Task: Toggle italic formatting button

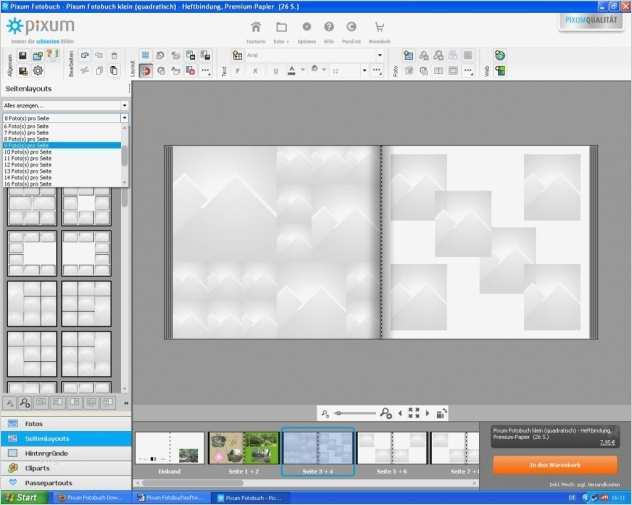Action: 255,71
